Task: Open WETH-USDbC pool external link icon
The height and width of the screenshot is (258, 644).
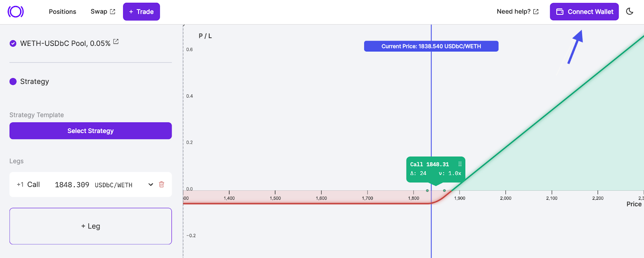Action: [116, 41]
